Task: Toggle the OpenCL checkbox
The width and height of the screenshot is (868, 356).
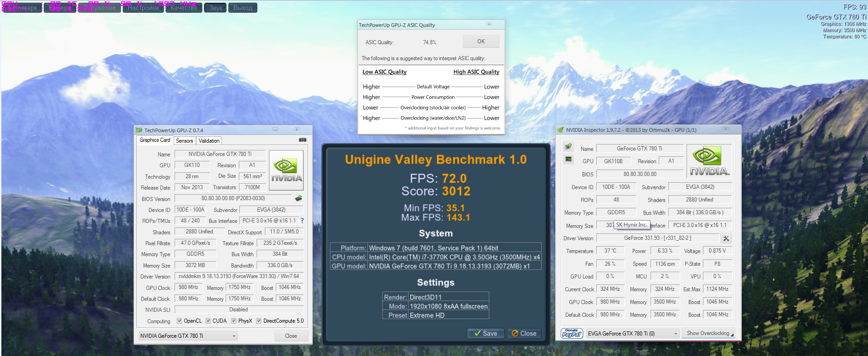Action: (179, 321)
